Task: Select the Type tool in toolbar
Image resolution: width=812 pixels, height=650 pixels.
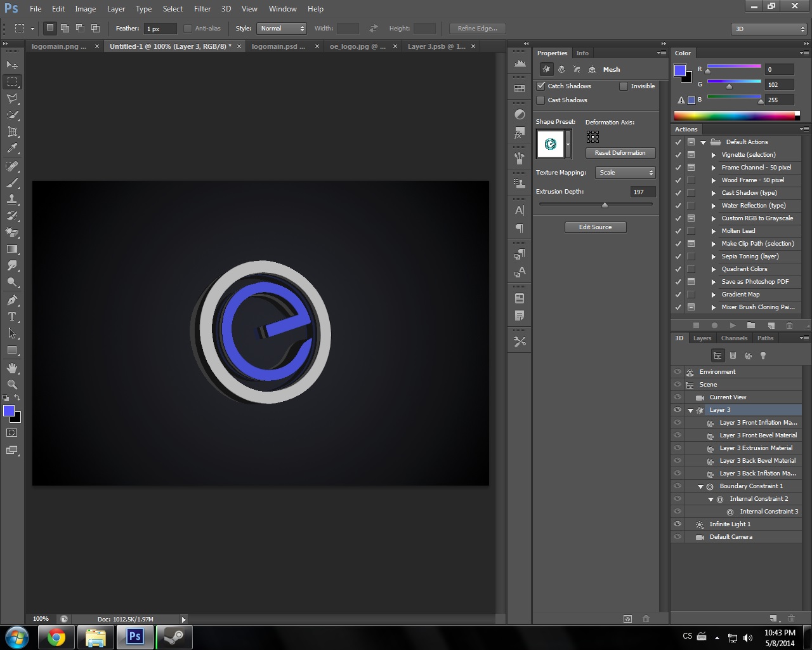Action: tap(12, 317)
